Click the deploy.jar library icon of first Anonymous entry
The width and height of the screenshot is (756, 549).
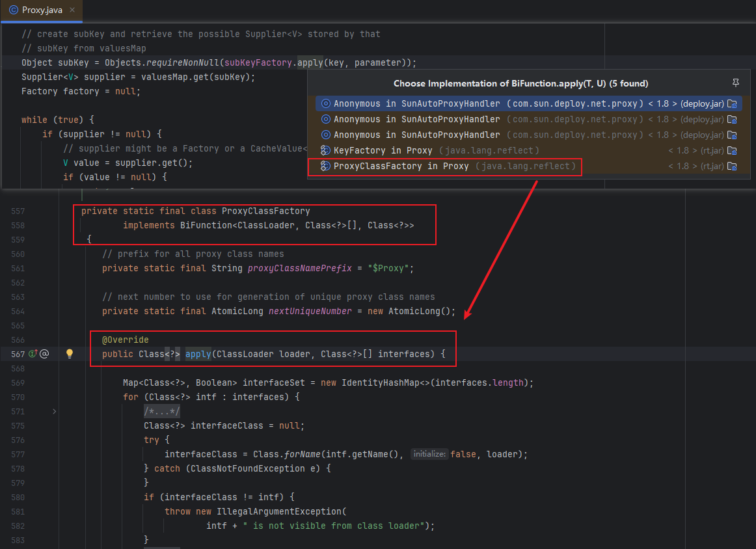tap(732, 104)
